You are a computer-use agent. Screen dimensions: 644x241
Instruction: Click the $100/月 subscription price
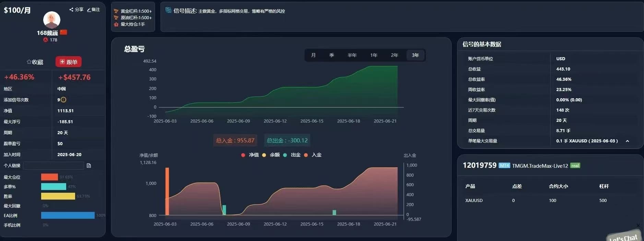click(x=17, y=10)
